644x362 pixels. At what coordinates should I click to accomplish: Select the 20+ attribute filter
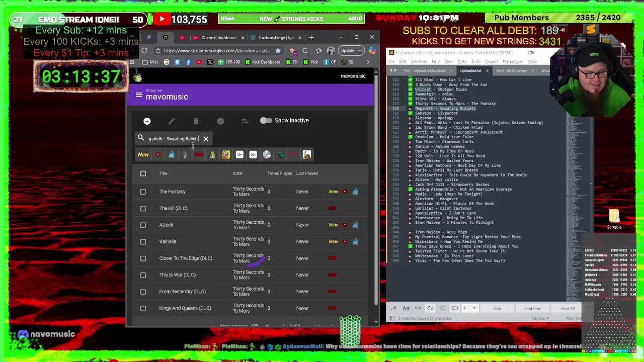pos(253,155)
